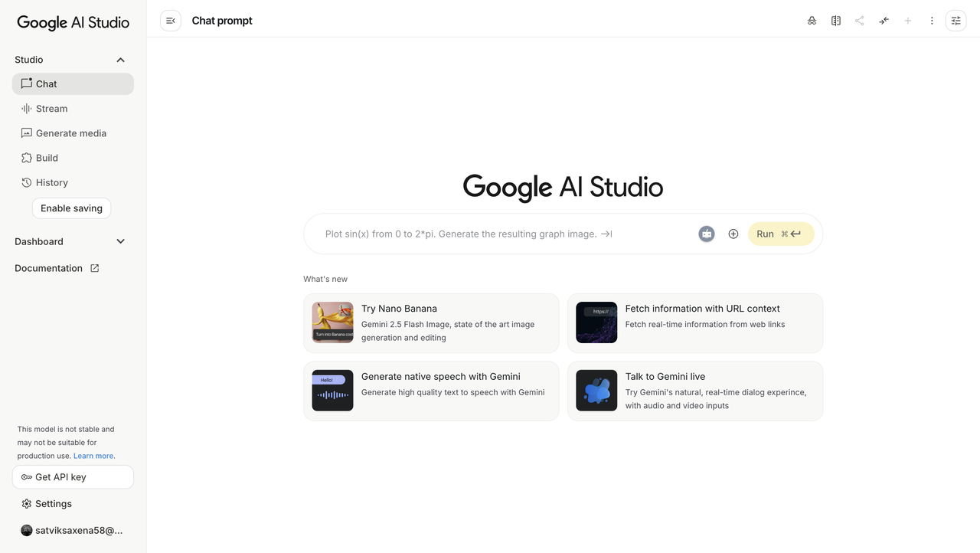This screenshot has height=553, width=980.
Task: Open the Talk to Gemini live card
Action: [695, 391]
